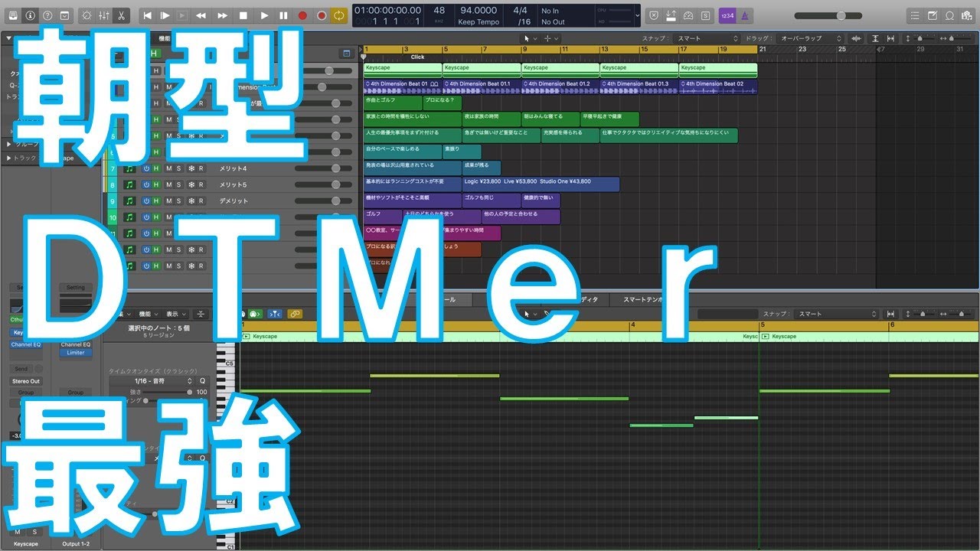Toggle hide H on デメリット track
Viewport: 980px width, 551px height.
click(157, 201)
